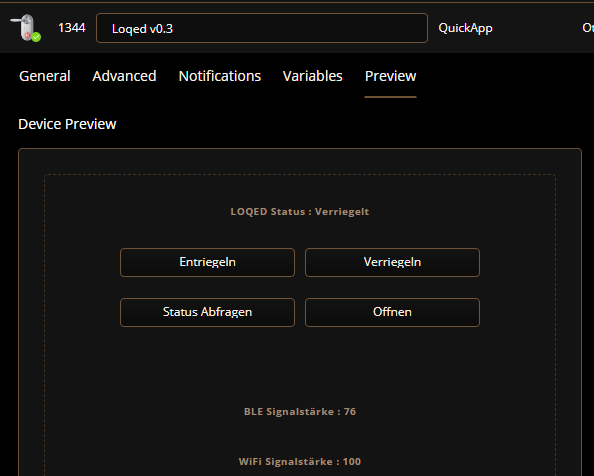Click the Device Preview heading
This screenshot has width=594, height=476.
(67, 124)
